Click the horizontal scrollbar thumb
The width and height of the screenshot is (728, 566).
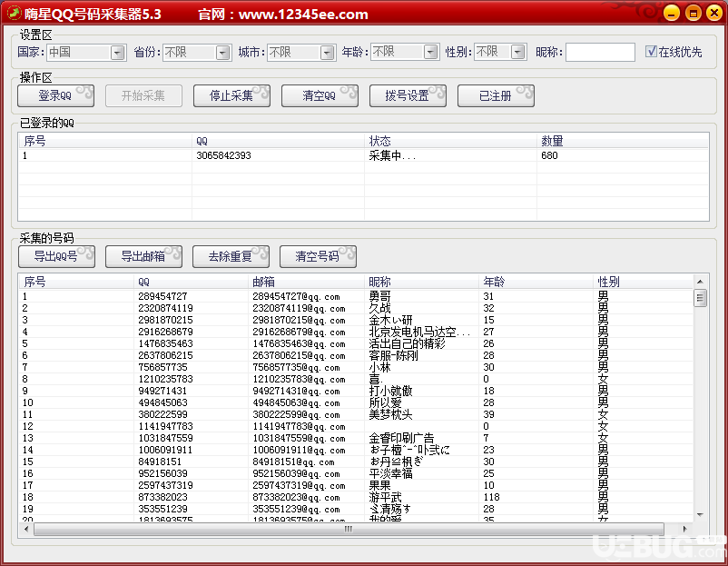[x=349, y=529]
